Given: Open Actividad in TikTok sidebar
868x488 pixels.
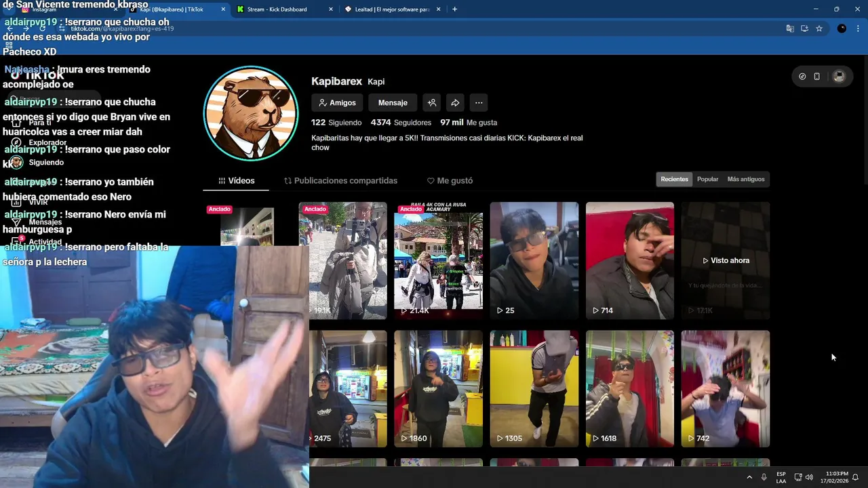Looking at the screenshot, I should [x=45, y=242].
